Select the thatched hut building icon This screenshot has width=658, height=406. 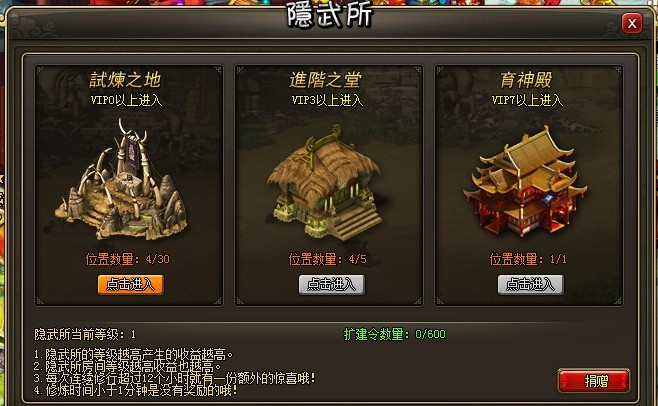325,183
